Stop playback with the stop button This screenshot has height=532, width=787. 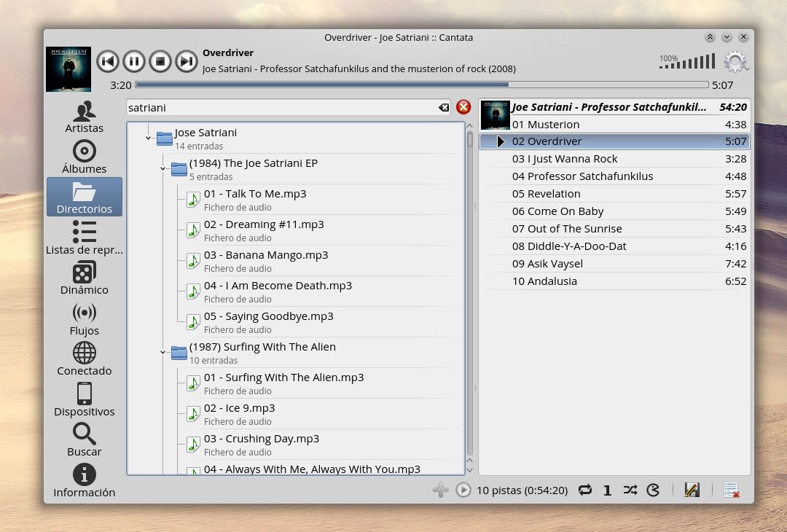click(x=160, y=61)
